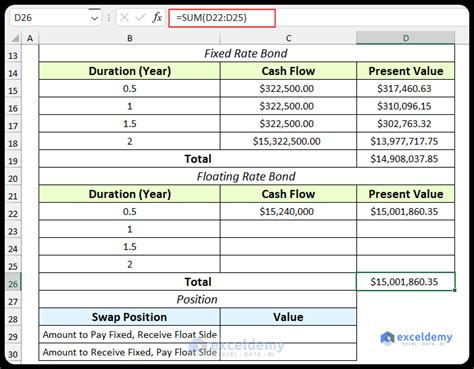Select column D header

[x=406, y=38]
